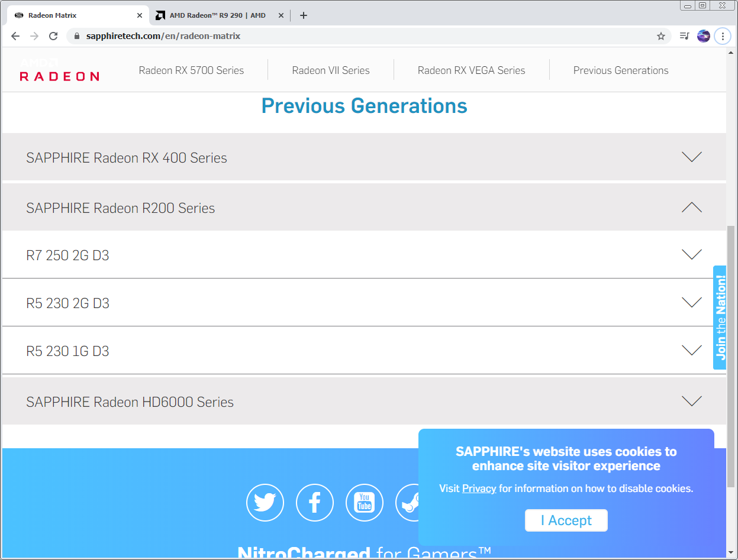Click the I Accept cookies button
The height and width of the screenshot is (560, 738).
pyautogui.click(x=566, y=520)
